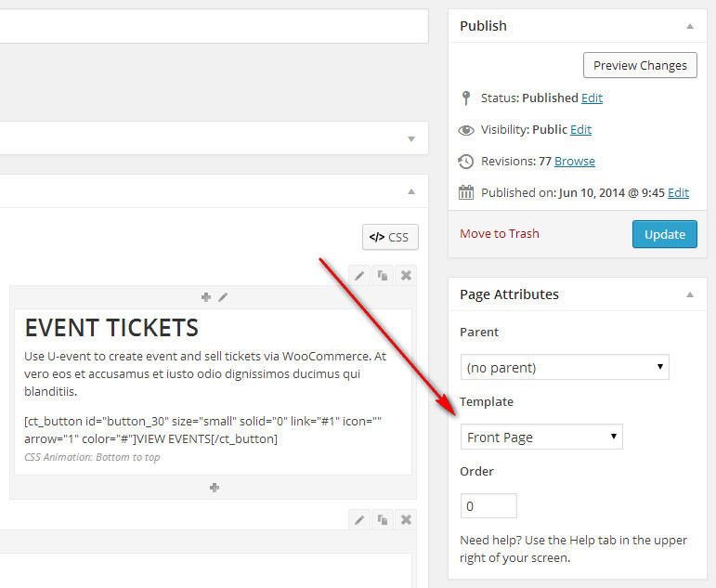Click the Preview Changes button

tap(640, 65)
